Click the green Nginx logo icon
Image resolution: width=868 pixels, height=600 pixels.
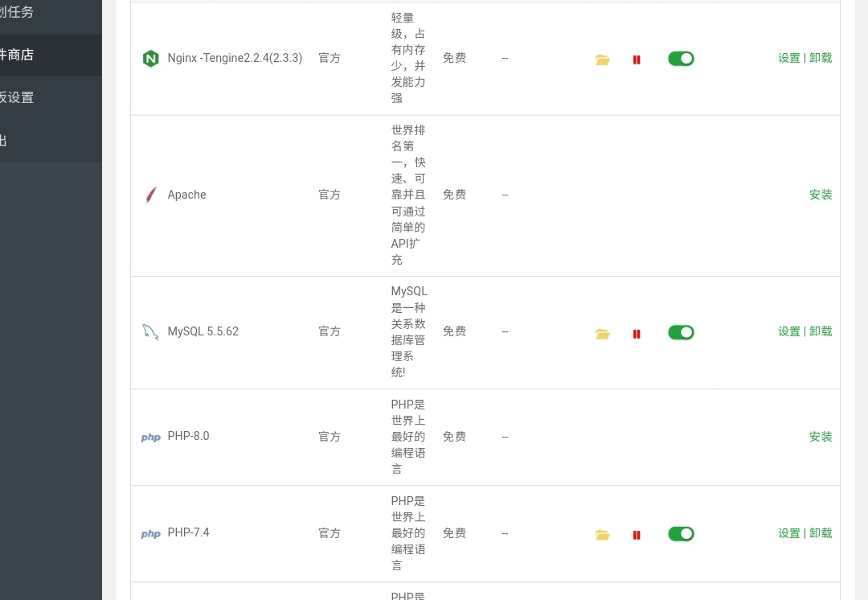pos(150,59)
